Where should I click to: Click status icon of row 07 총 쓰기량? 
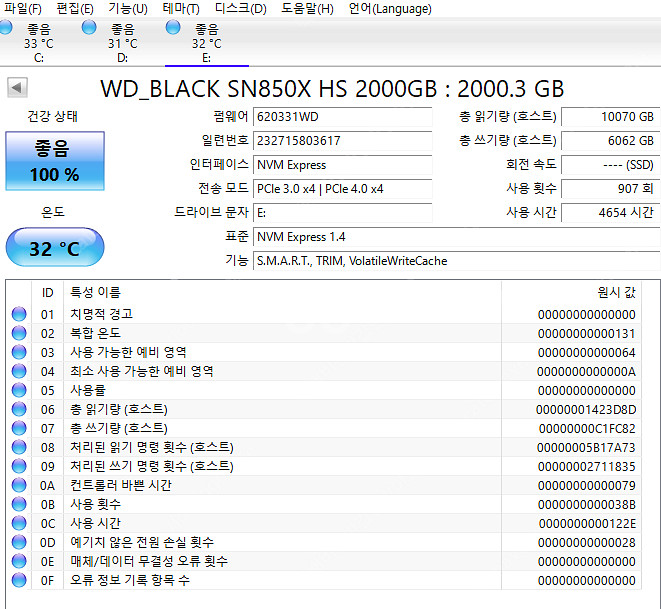pos(19,428)
